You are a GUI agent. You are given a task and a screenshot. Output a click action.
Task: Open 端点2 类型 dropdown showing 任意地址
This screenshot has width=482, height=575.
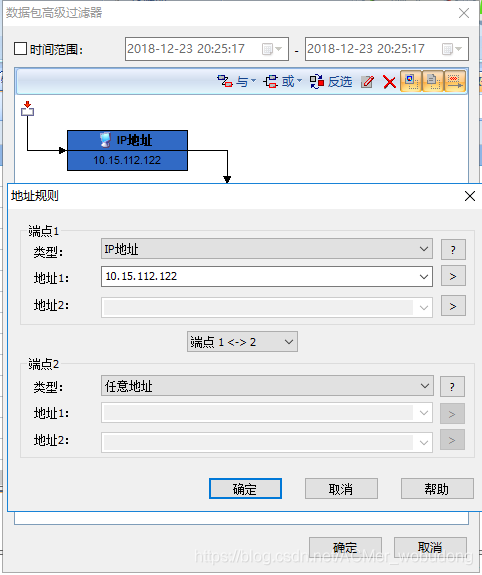267,386
